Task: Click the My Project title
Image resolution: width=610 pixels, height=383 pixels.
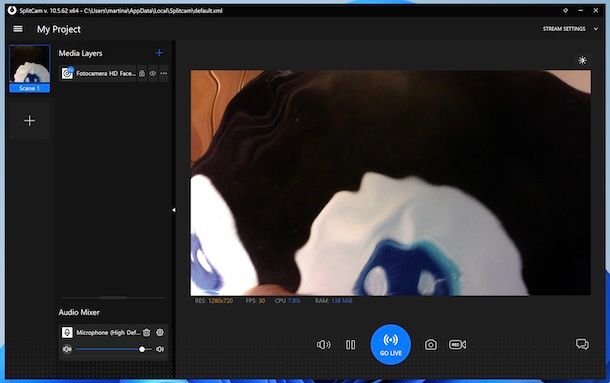Action: 59,29
